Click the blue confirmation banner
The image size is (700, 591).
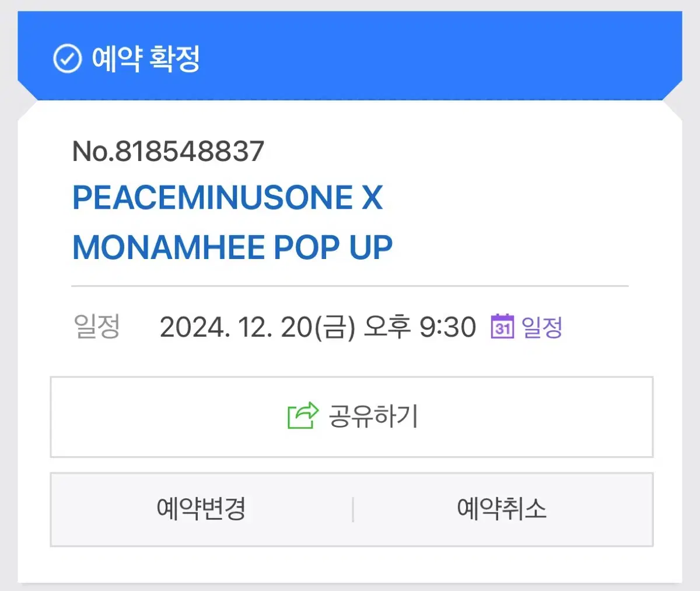pos(350,56)
